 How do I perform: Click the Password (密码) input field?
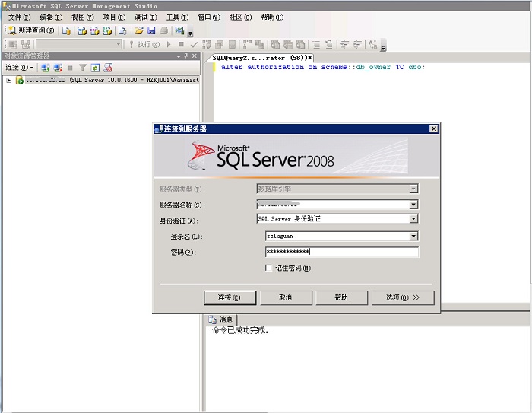click(342, 252)
